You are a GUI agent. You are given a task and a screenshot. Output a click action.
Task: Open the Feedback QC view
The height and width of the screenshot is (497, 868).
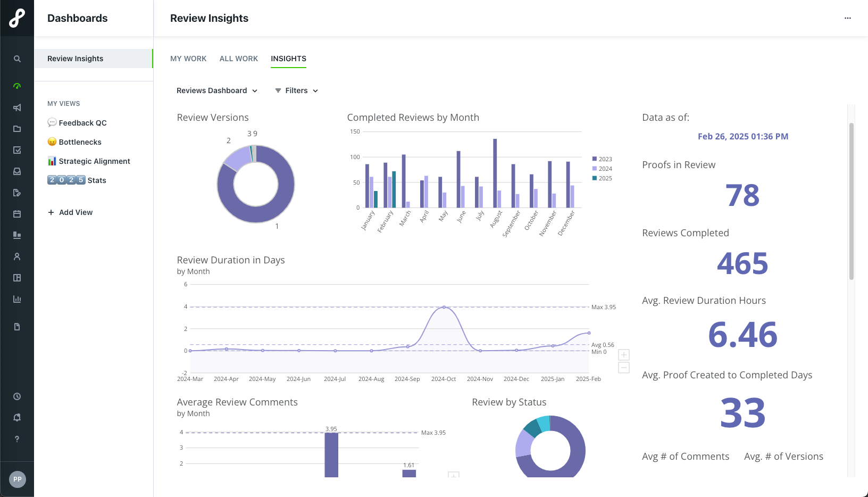coord(77,123)
